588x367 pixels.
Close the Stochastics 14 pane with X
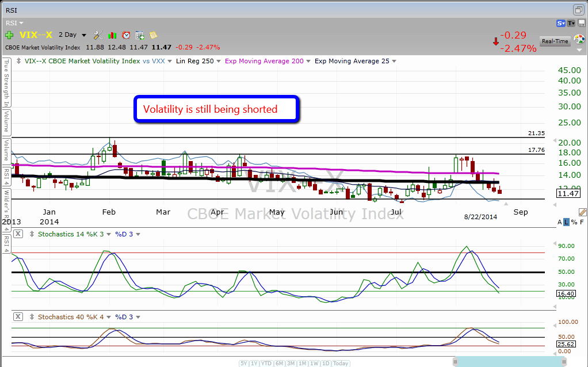18,234
